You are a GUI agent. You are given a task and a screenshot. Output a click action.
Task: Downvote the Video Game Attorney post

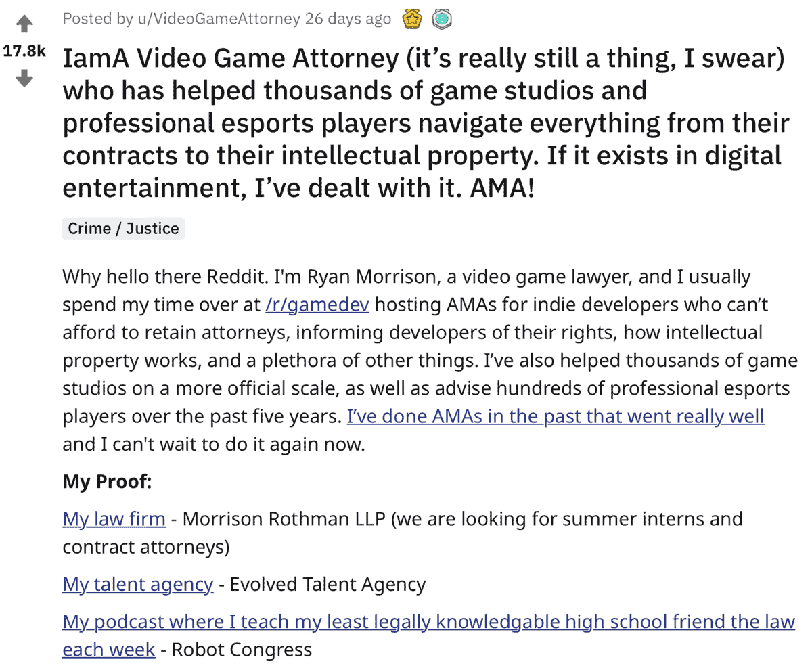point(24,79)
